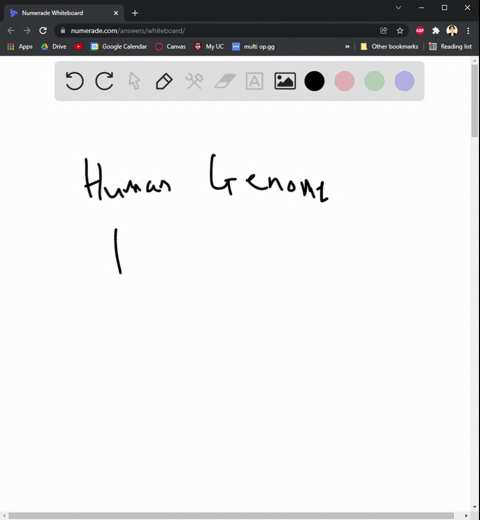Viewport: 480px width, 520px height.
Task: Click the vertical scrollbar thumb
Action: [x=475, y=101]
